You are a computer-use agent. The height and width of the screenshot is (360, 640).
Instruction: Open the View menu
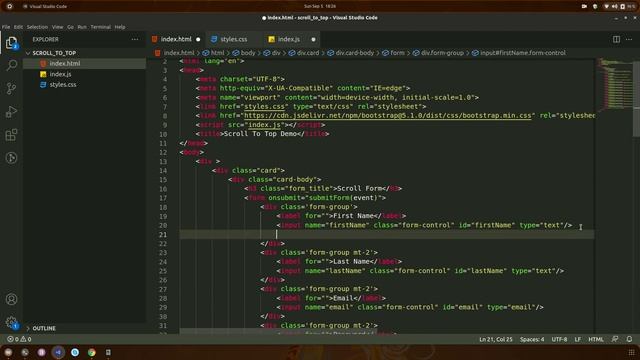[x=58, y=27]
